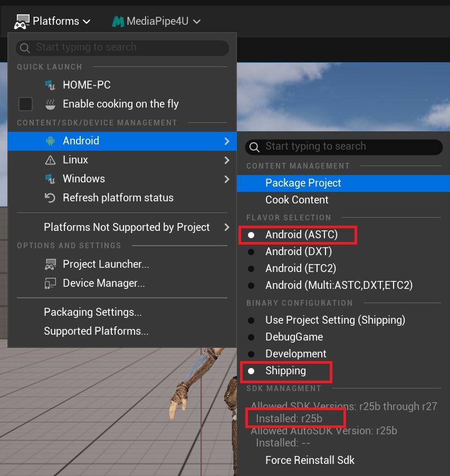Click the magnifier icon in left search
The height and width of the screenshot is (476, 450).
coord(25,48)
